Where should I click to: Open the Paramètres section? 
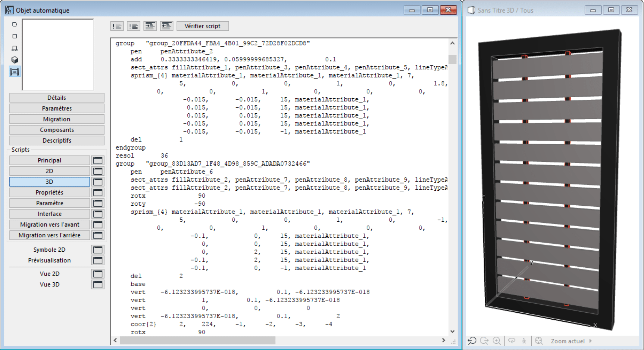(x=57, y=108)
